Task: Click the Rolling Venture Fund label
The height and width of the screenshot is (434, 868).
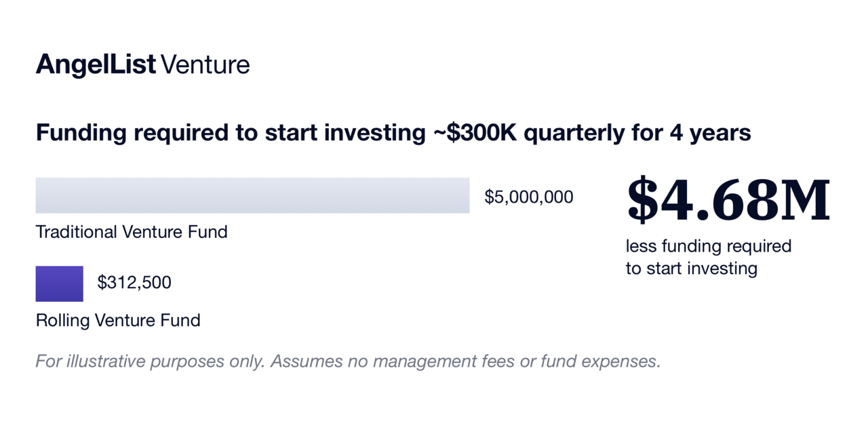Action: point(118,320)
